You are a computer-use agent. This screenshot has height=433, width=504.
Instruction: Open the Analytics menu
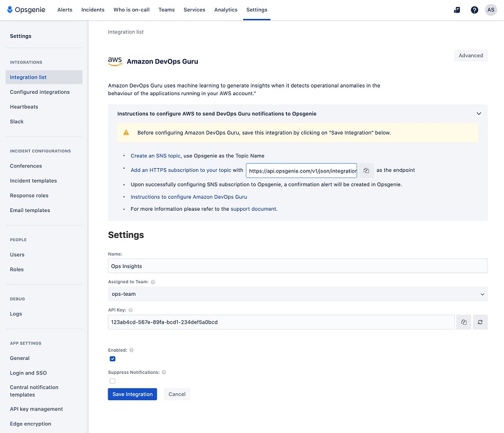point(226,9)
